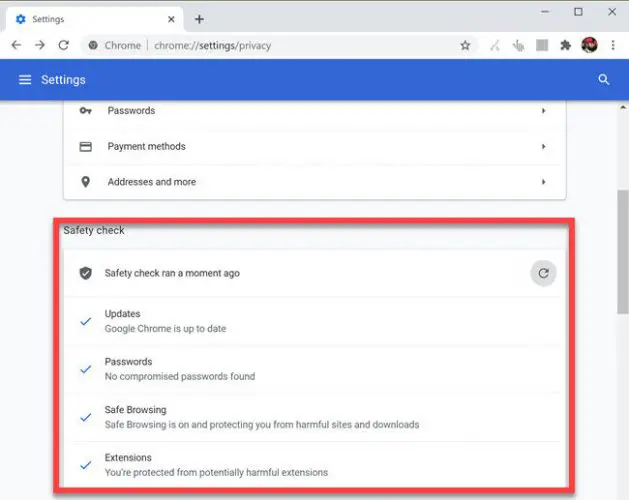Open Chrome three-dot menu
629x500 pixels.
[613, 45]
